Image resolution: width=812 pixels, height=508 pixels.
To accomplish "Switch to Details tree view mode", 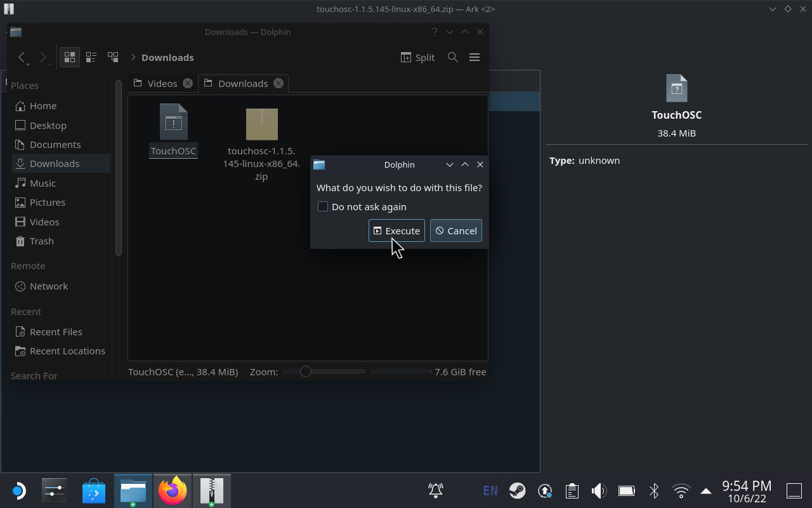I will (113, 57).
